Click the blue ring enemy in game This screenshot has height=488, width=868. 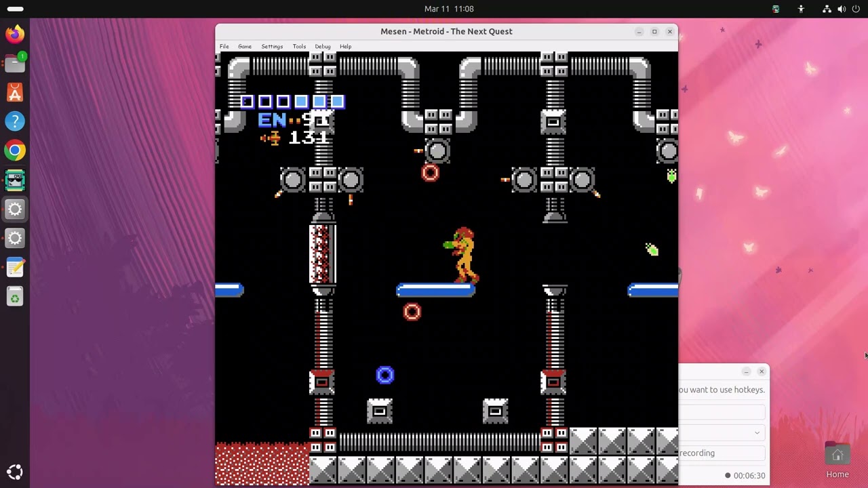pyautogui.click(x=384, y=375)
